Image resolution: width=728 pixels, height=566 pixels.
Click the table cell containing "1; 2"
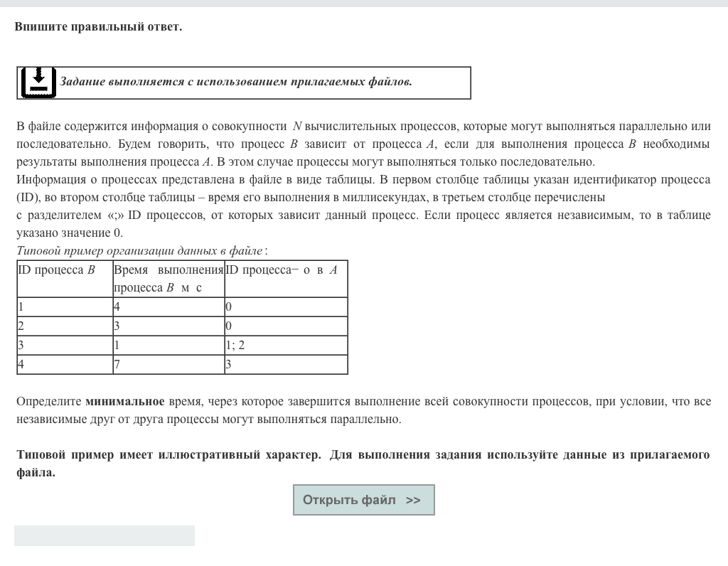point(286,346)
